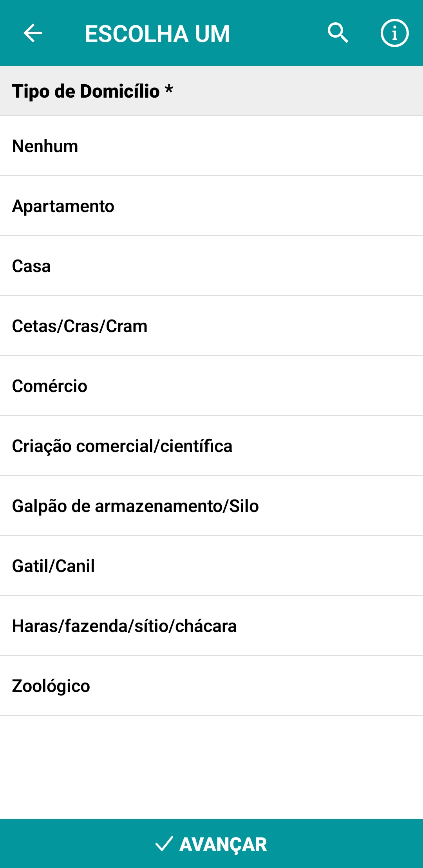
Task: Tap the back arrow icon
Action: 33,33
